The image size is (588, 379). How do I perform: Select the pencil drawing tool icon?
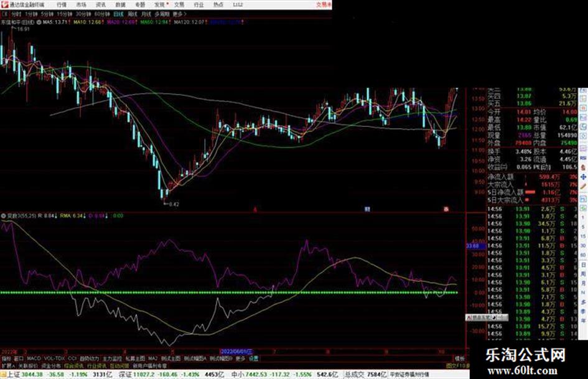tap(583, 185)
